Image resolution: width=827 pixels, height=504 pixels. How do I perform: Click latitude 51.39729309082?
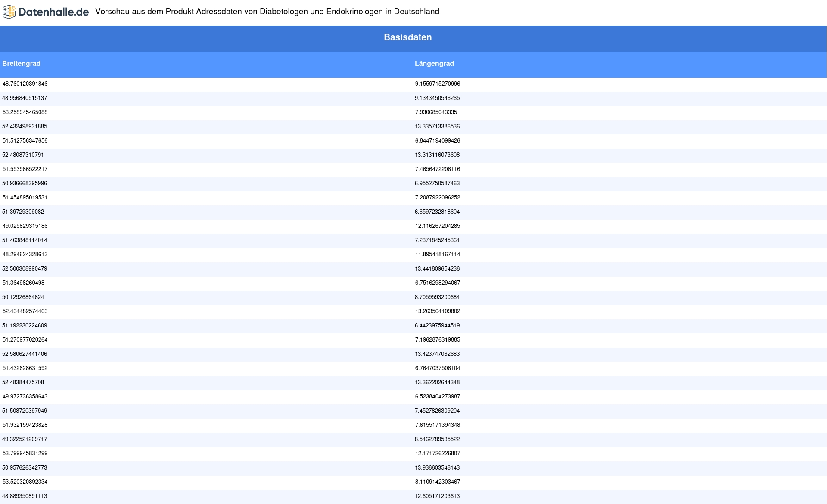pos(23,212)
